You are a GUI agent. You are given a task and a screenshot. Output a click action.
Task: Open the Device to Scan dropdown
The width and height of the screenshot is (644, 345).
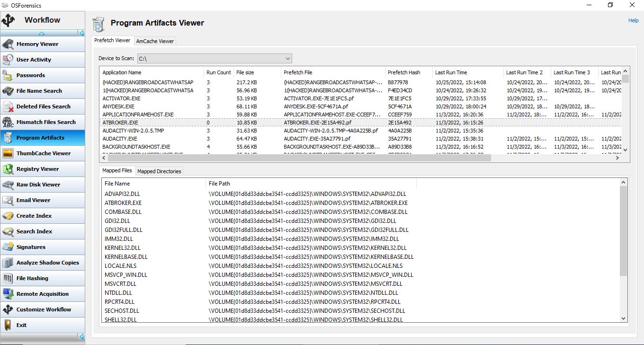coord(215,59)
